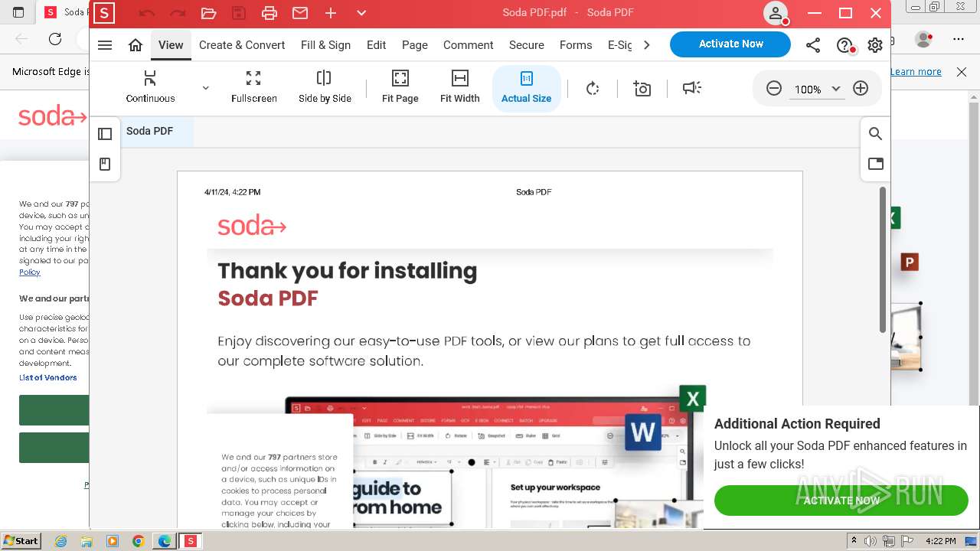Image resolution: width=980 pixels, height=551 pixels.
Task: Open the Create & Convert tab
Action: point(242,45)
